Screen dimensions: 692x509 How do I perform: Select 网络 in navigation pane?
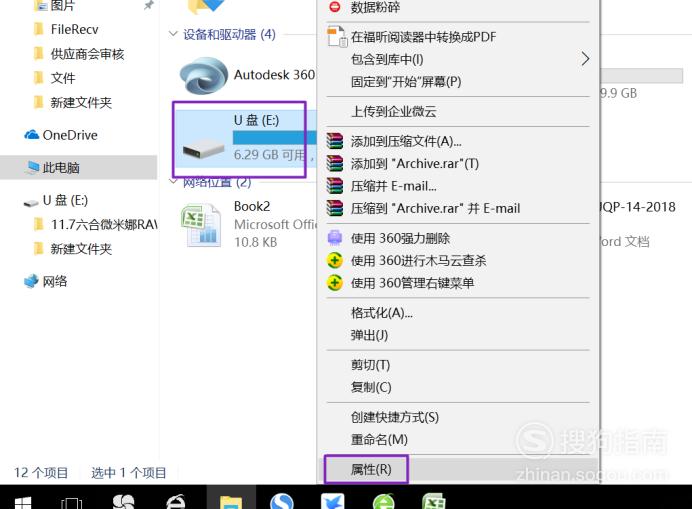click(x=55, y=281)
